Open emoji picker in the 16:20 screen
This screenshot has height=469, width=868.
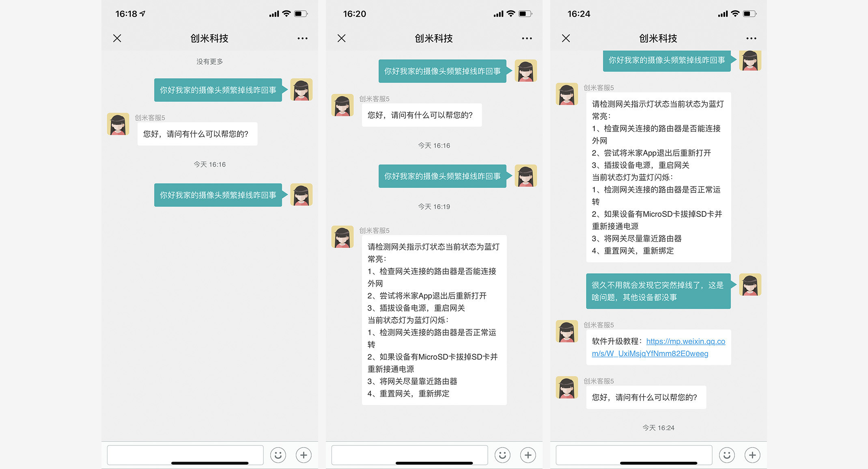coord(502,455)
